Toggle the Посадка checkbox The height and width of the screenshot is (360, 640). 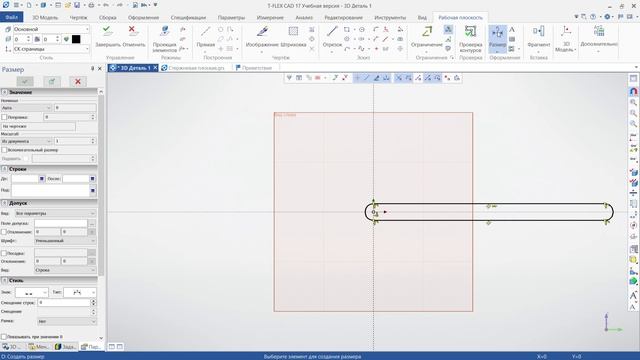pyautogui.click(x=4, y=253)
